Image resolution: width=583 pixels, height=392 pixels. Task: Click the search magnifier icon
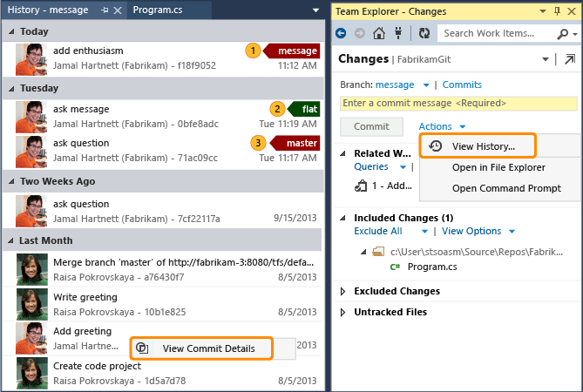[559, 33]
